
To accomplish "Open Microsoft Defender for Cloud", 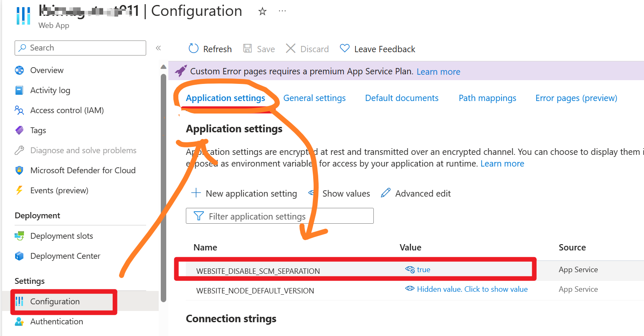I will (83, 170).
